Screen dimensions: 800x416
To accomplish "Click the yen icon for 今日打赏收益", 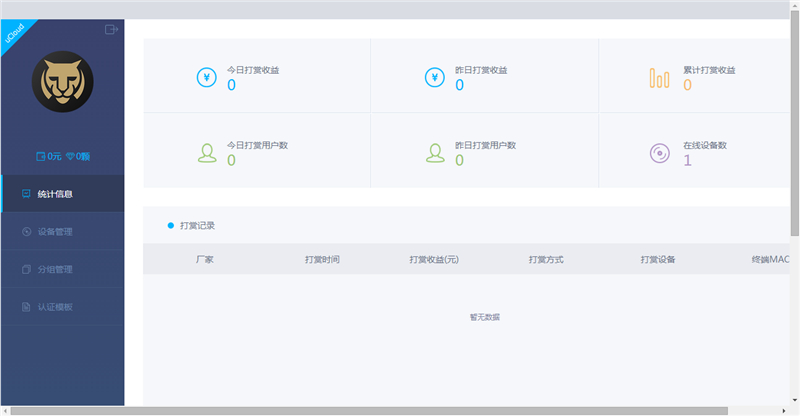I will [x=206, y=77].
